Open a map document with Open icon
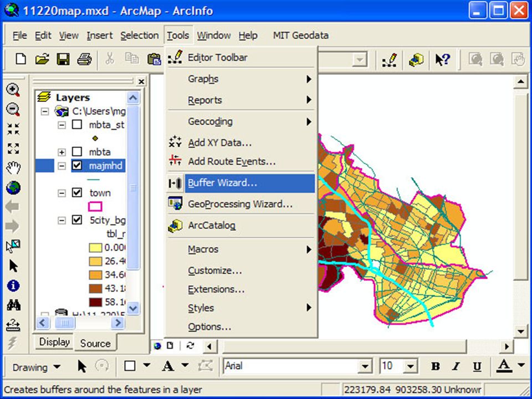The width and height of the screenshot is (532, 399). 42,59
